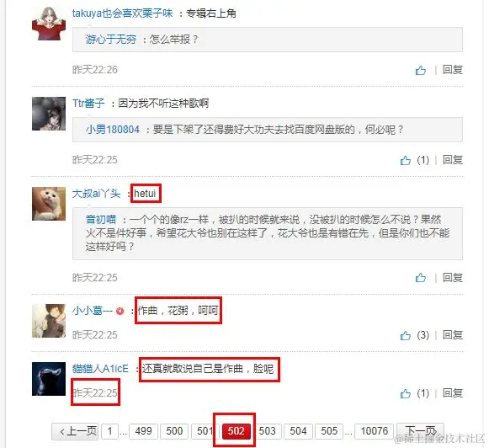Image resolution: width=489 pixels, height=448 pixels.
Task: Like 小小葛一's comment with 3 likes
Action: pos(406,335)
